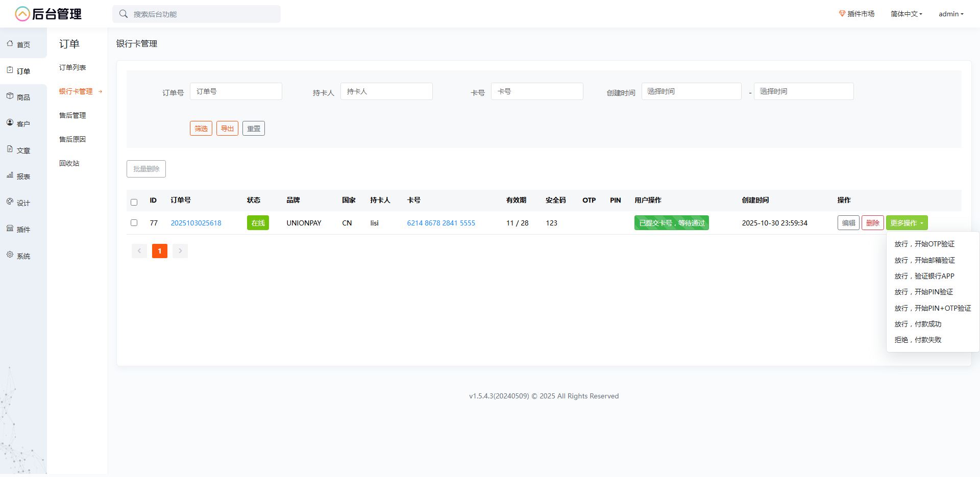Screen dimensions: 980x477
Task: Open the System (系统) gear icon
Action: pos(10,255)
